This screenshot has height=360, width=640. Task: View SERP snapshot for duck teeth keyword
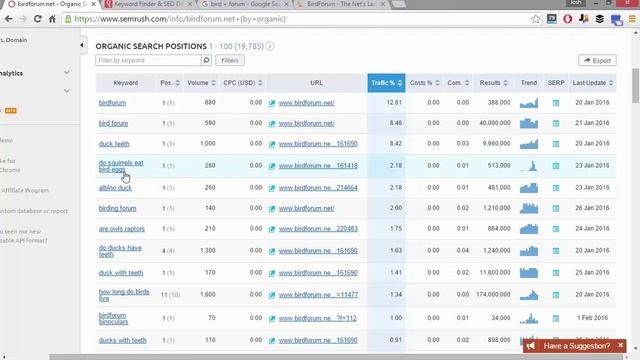pyautogui.click(x=556, y=144)
